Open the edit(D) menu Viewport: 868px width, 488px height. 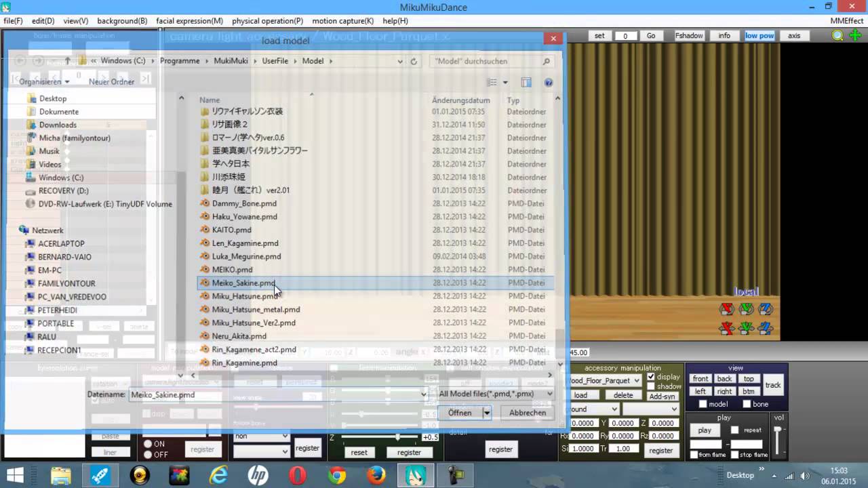point(43,21)
